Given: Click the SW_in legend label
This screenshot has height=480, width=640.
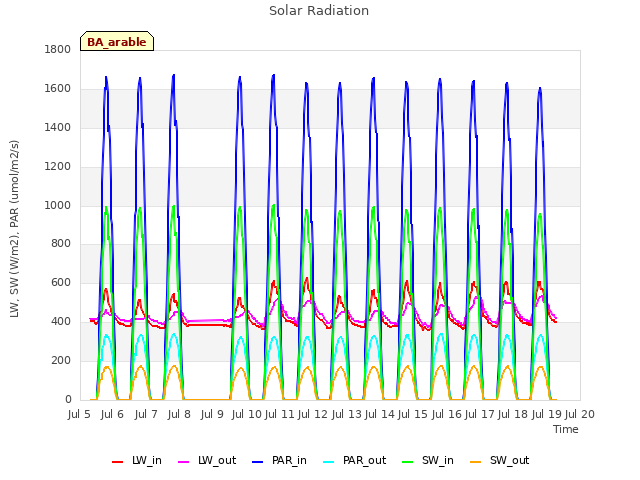Looking at the screenshot, I should pos(438,461).
